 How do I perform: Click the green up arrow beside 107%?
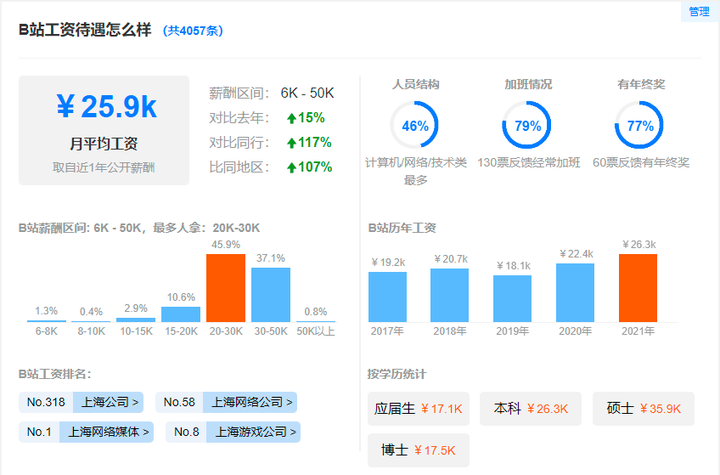(x=291, y=168)
